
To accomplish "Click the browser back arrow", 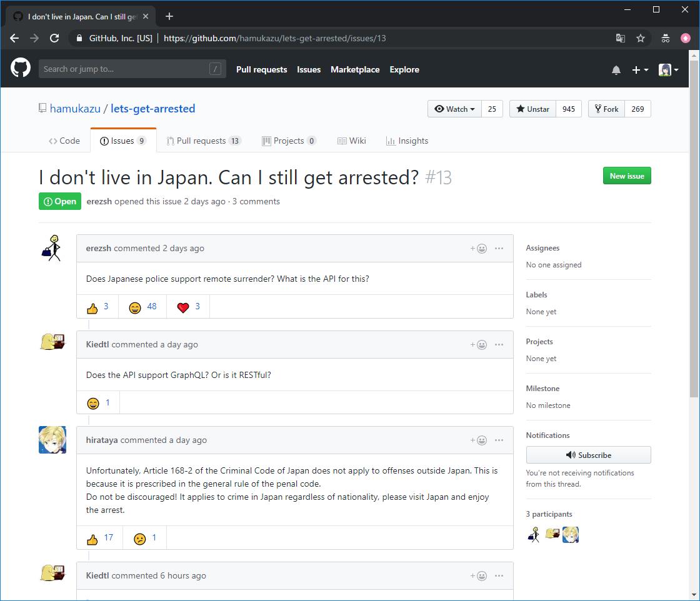I will click(15, 38).
